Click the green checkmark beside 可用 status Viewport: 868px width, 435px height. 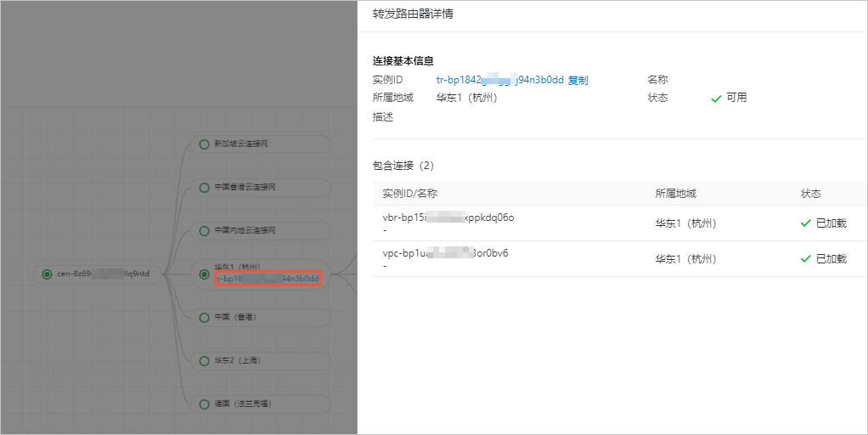tap(716, 99)
